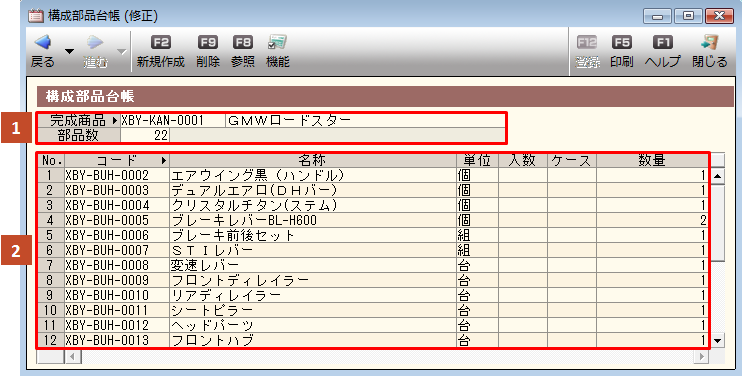The image size is (742, 376).
Task: Click the 入数 column header
Action: 523,160
